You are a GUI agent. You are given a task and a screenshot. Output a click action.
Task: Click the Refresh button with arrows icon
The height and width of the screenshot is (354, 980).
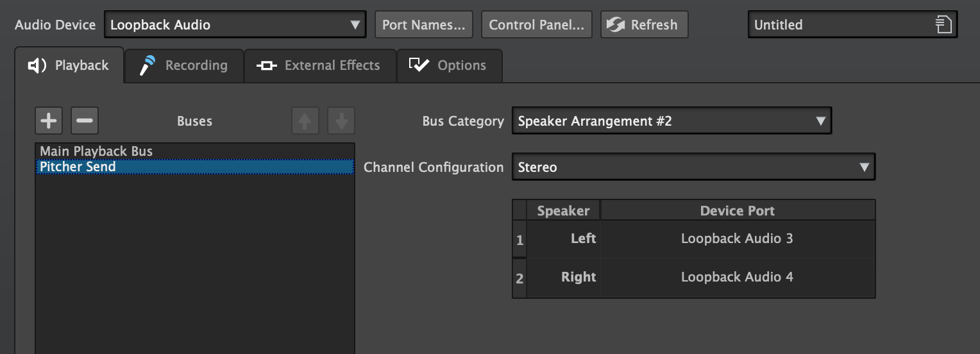[644, 25]
